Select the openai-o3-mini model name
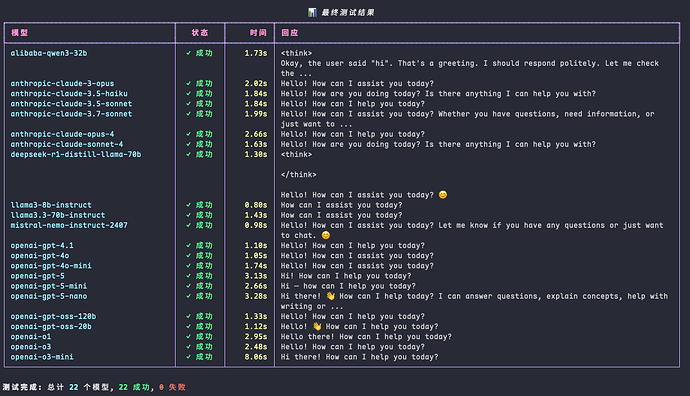Image resolution: width=690 pixels, height=396 pixels. coord(42,356)
